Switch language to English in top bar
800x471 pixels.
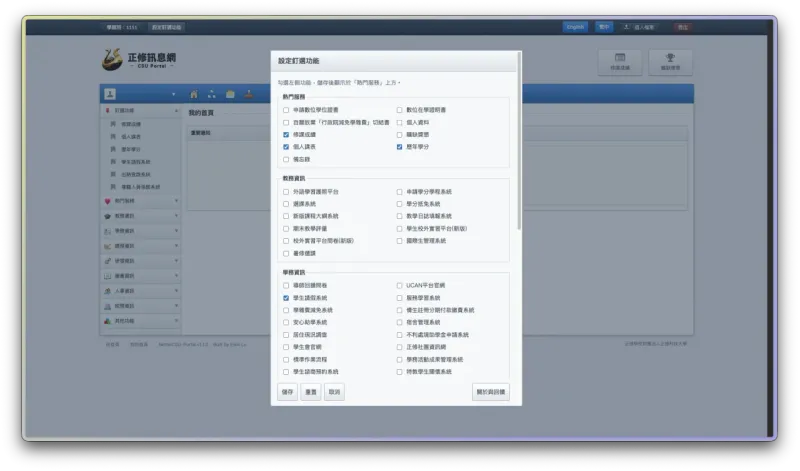pos(575,27)
